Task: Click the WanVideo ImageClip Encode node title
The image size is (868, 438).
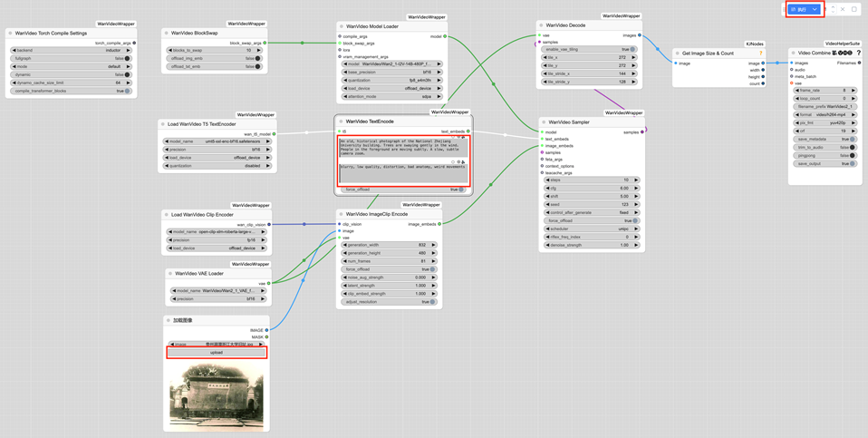Action: coord(376,214)
